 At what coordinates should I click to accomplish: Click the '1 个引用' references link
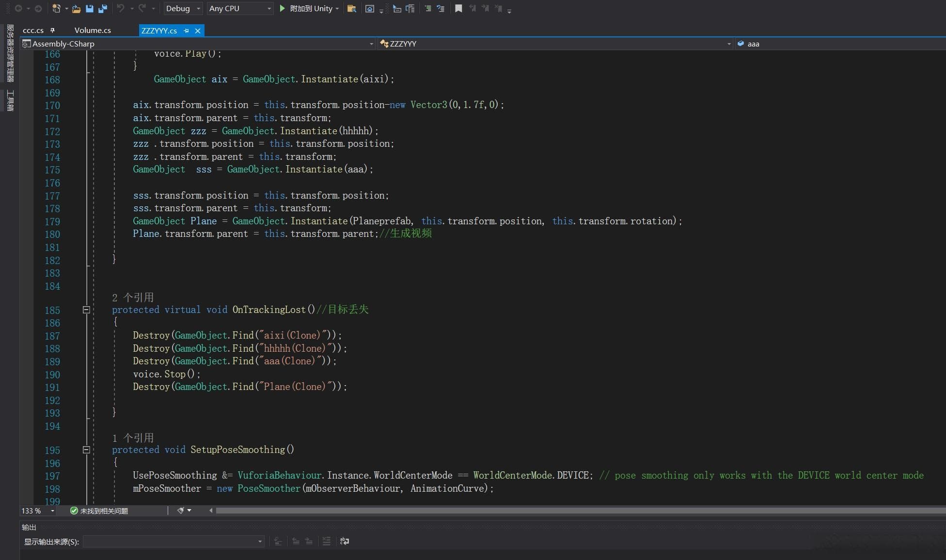133,438
